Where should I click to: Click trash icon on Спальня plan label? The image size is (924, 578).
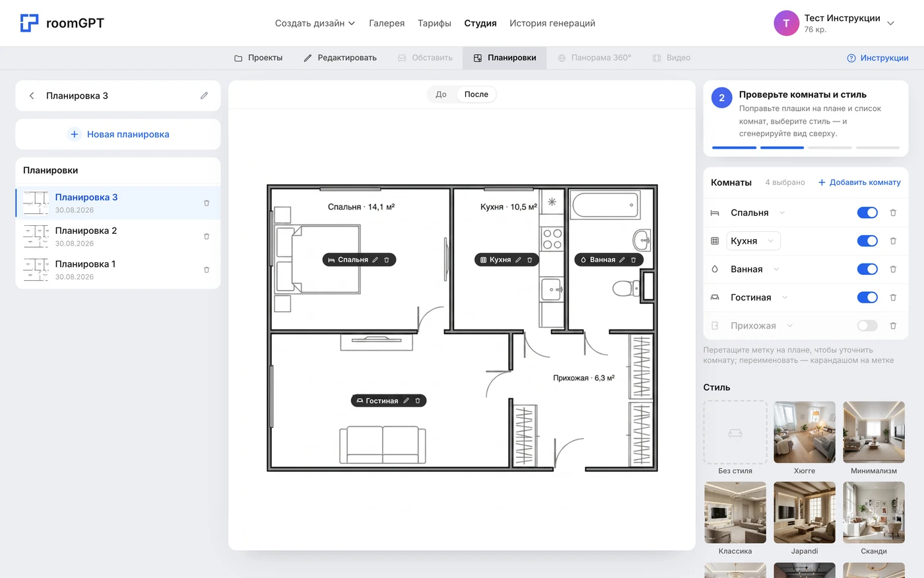387,260
